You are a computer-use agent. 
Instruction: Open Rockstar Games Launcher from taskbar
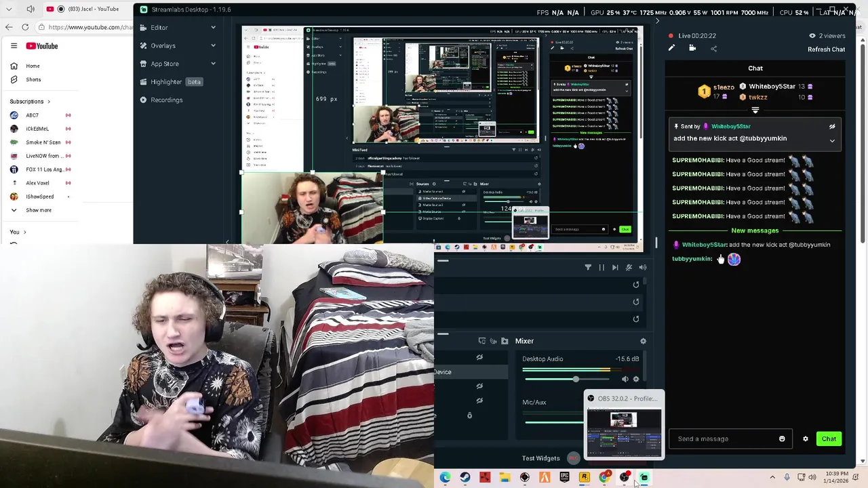click(x=584, y=478)
